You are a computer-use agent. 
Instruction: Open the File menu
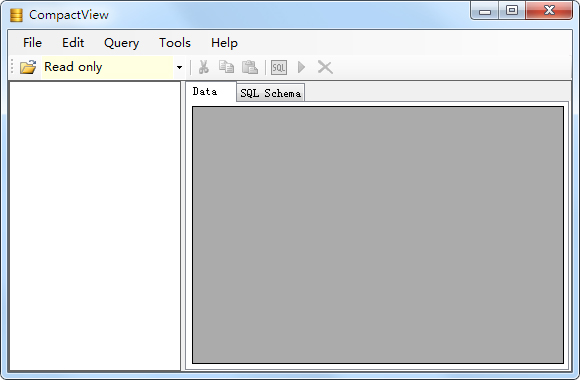32,43
